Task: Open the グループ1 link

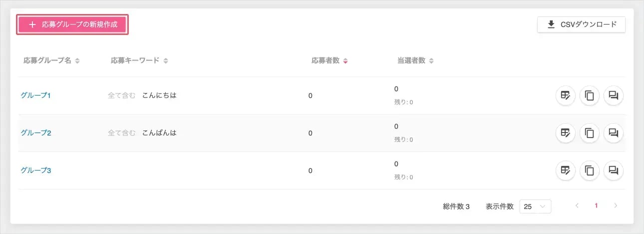Action: [36, 95]
